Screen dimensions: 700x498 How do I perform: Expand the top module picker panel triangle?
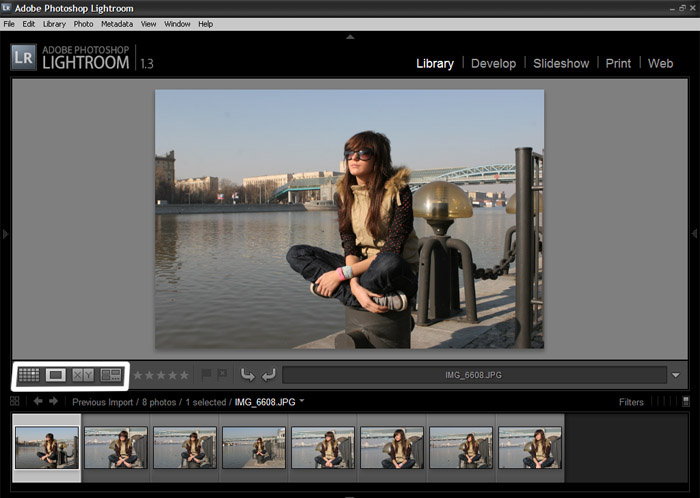pyautogui.click(x=350, y=37)
